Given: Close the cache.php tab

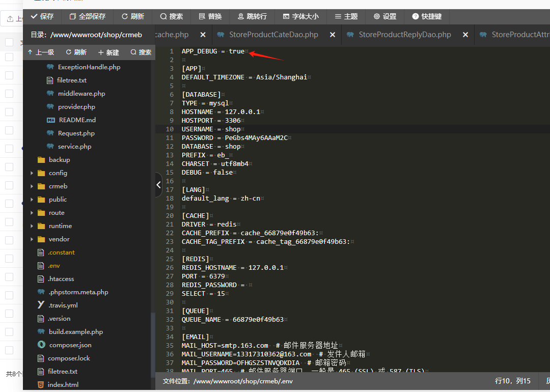Looking at the screenshot, I should pyautogui.click(x=203, y=35).
